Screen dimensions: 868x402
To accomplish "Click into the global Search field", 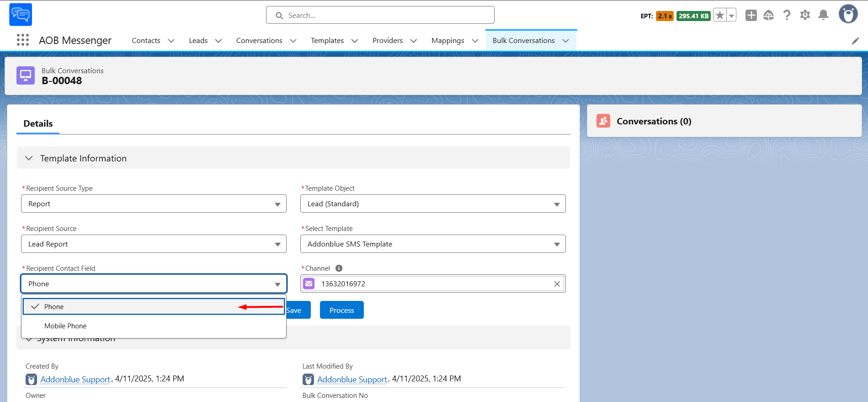I will pyautogui.click(x=380, y=15).
